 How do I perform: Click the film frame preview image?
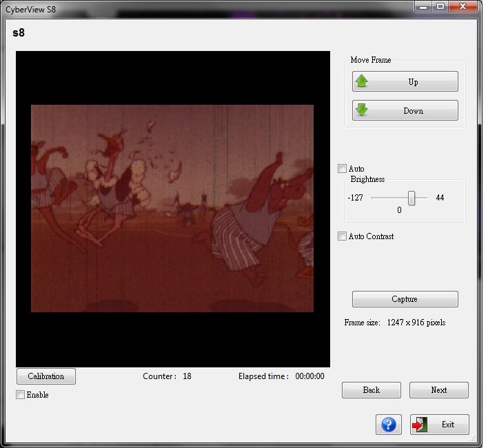click(x=172, y=208)
